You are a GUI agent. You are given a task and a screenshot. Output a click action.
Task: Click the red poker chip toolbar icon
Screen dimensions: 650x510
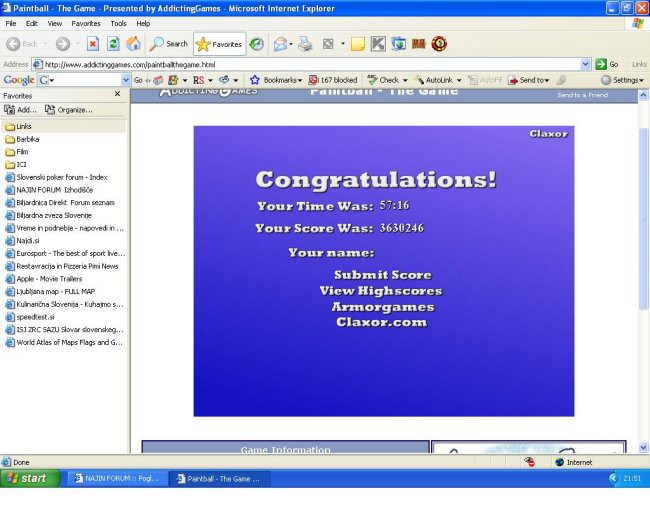439,44
